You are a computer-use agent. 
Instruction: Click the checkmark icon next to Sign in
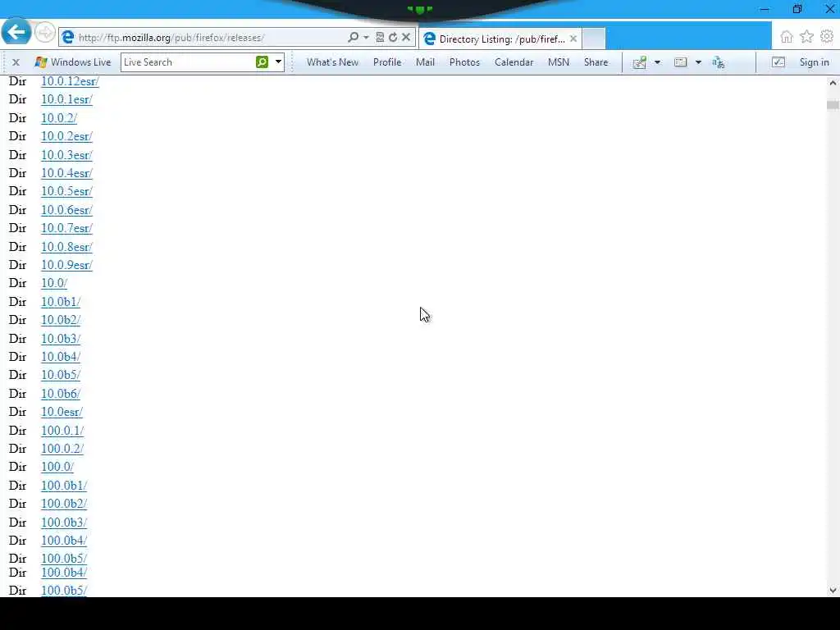(x=778, y=62)
